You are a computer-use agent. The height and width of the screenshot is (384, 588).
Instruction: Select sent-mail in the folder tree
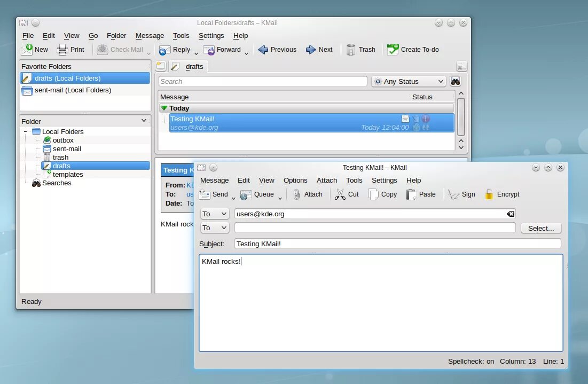[66, 149]
